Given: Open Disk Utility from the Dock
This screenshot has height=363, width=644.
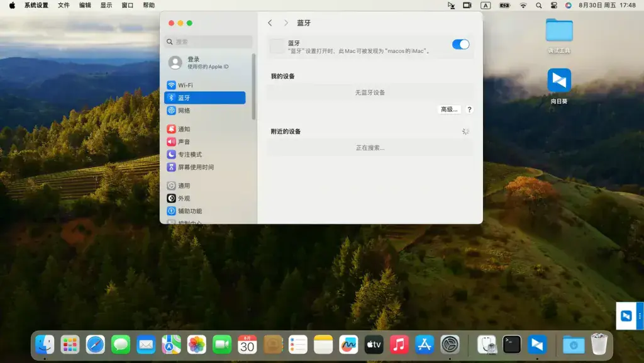Looking at the screenshot, I should [x=487, y=345].
